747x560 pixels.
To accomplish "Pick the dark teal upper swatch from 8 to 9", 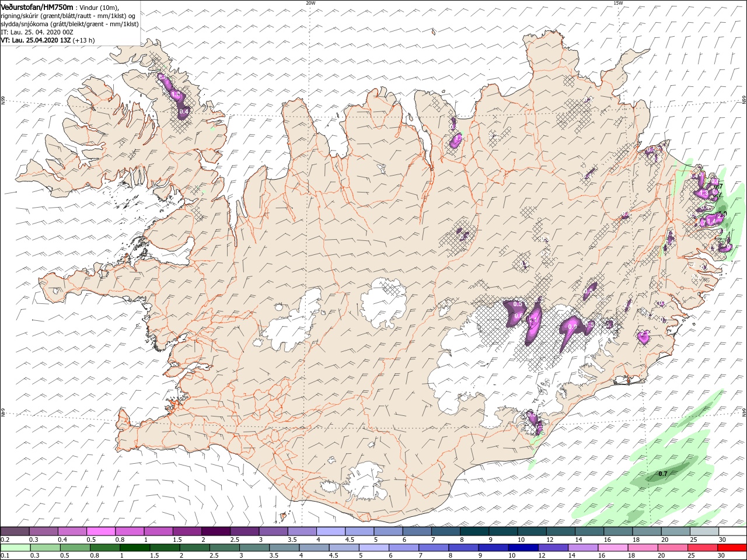I will [475, 531].
